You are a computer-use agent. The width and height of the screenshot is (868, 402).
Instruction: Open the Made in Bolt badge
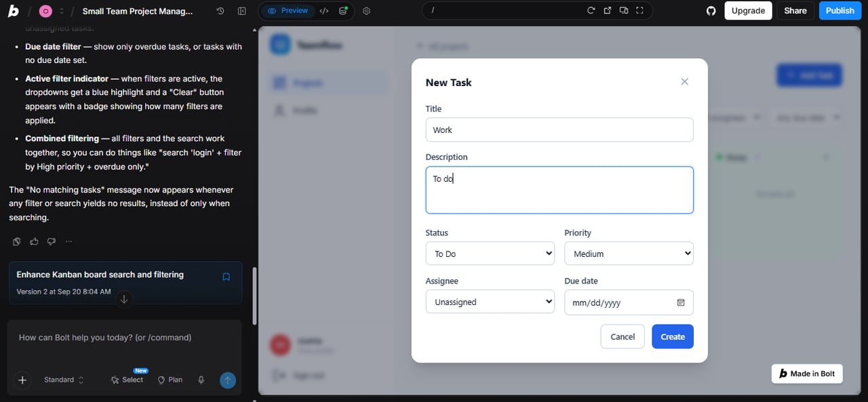pos(807,374)
